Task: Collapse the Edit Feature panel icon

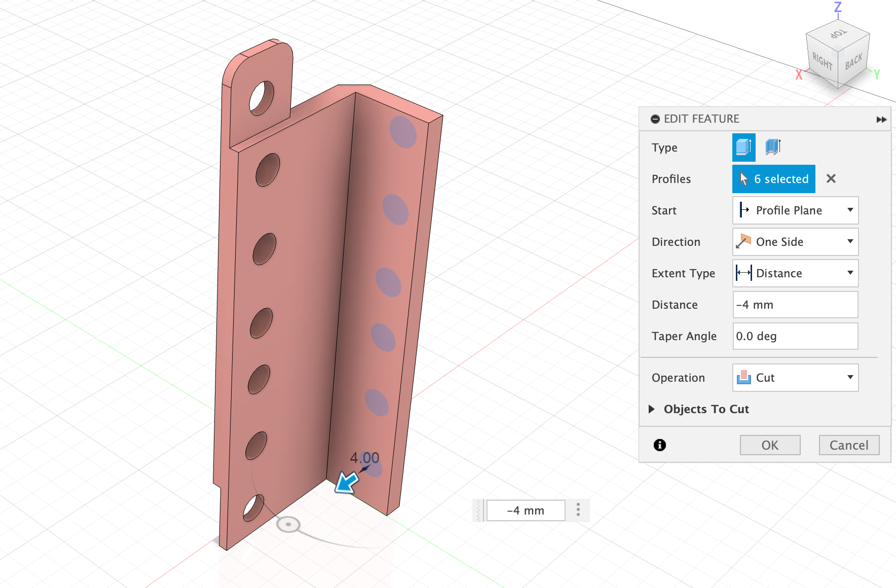Action: pyautogui.click(x=655, y=119)
